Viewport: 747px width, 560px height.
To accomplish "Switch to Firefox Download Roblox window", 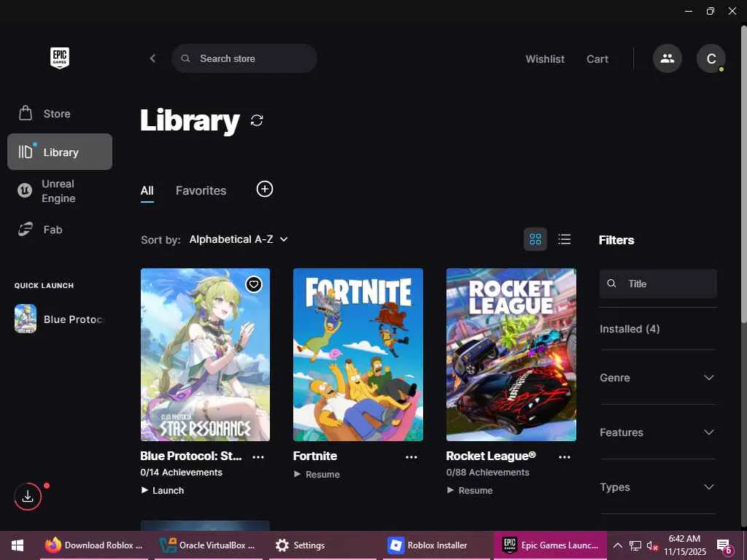I will tap(94, 545).
